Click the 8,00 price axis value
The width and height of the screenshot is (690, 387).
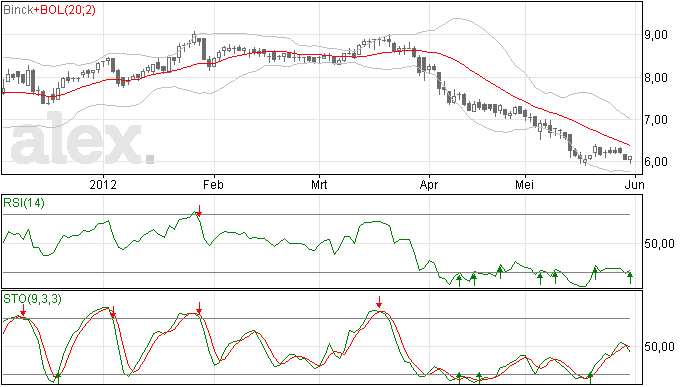click(x=656, y=78)
